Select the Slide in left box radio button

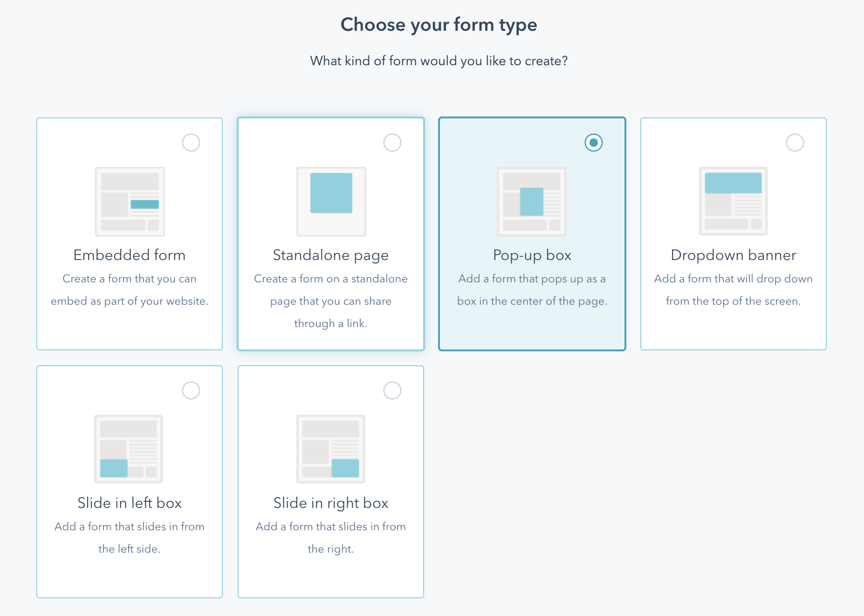[191, 390]
